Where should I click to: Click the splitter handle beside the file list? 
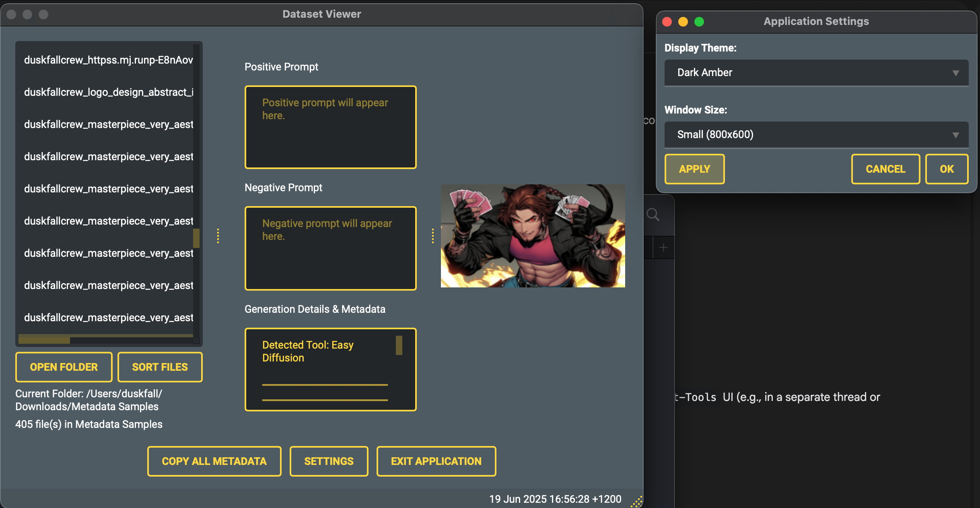tap(218, 236)
